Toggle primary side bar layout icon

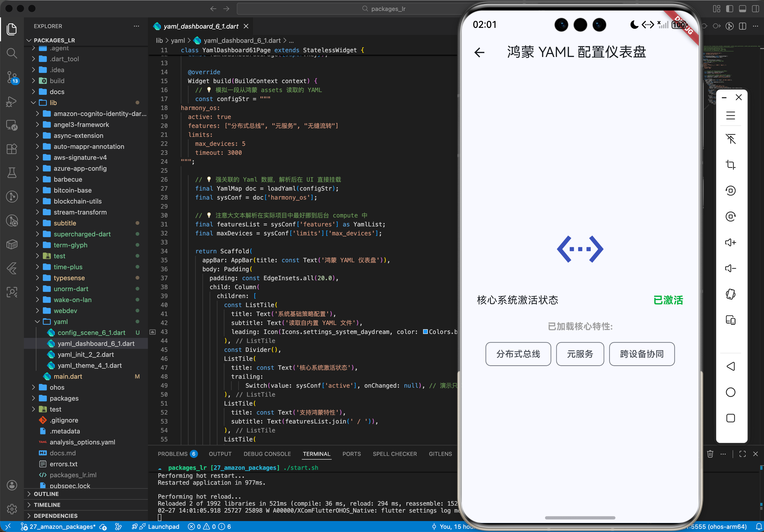click(x=729, y=9)
